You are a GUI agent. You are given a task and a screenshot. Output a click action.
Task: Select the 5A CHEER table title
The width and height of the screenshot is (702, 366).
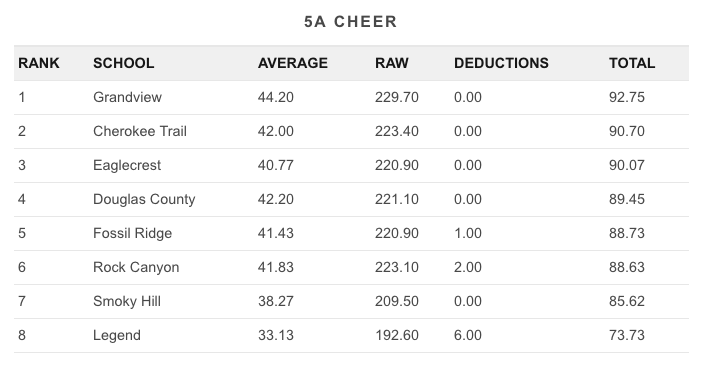pyautogui.click(x=351, y=21)
